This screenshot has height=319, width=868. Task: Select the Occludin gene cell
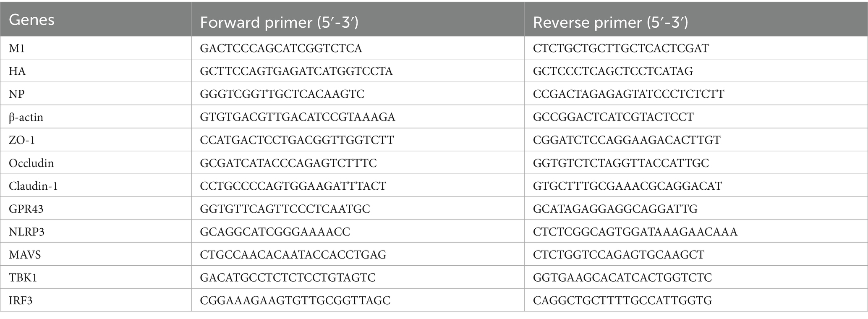tap(31, 163)
